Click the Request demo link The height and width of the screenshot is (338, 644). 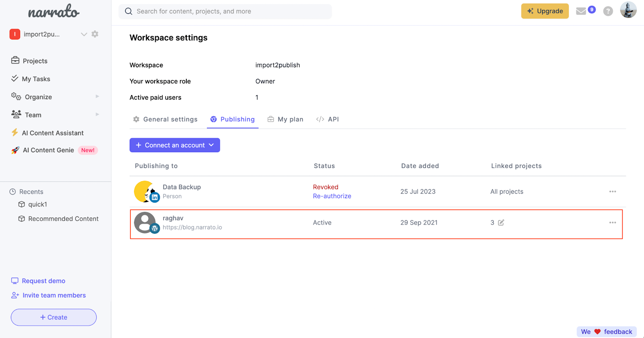point(38,281)
